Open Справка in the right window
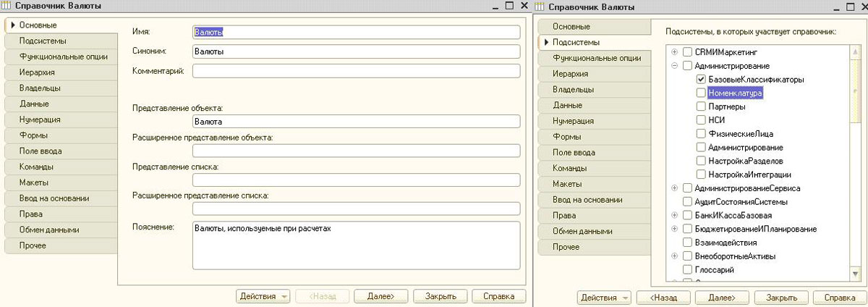Screen dimensions: 868x307 tap(839, 297)
